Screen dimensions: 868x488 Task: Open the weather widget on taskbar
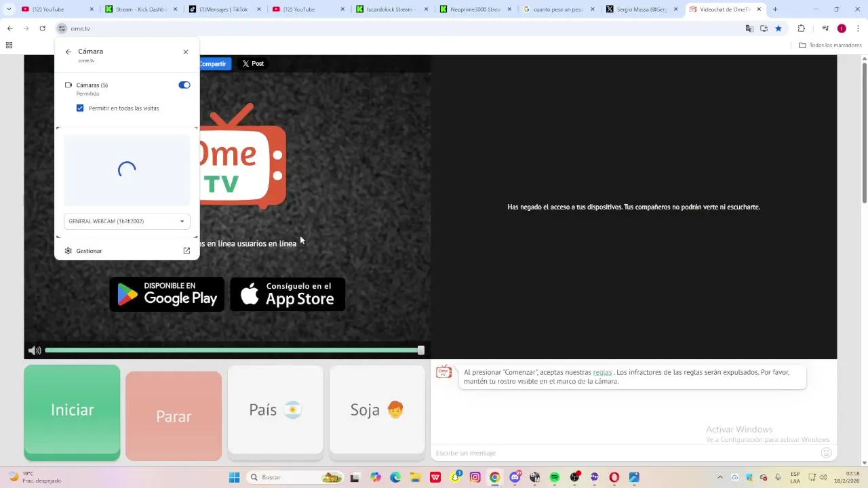coord(34,477)
